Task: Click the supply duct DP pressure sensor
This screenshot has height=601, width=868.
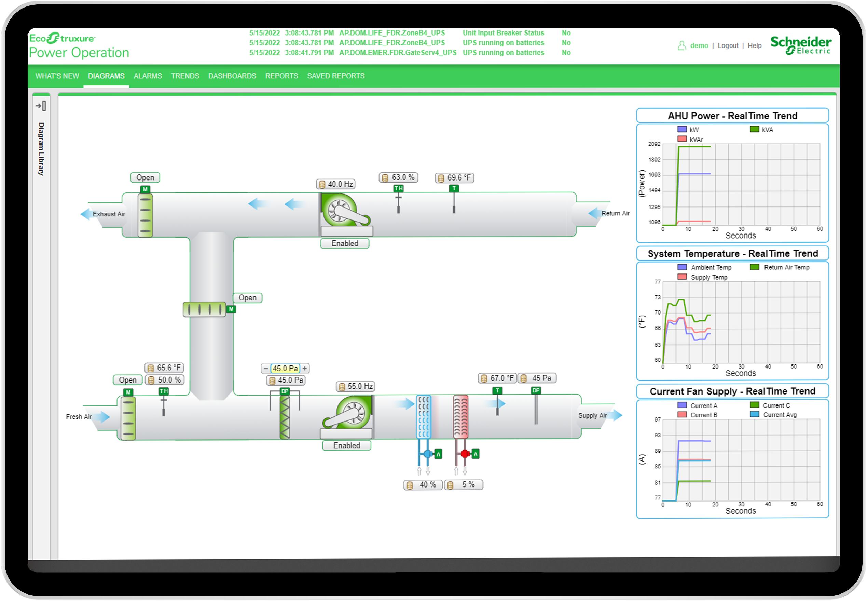Action: (x=536, y=405)
